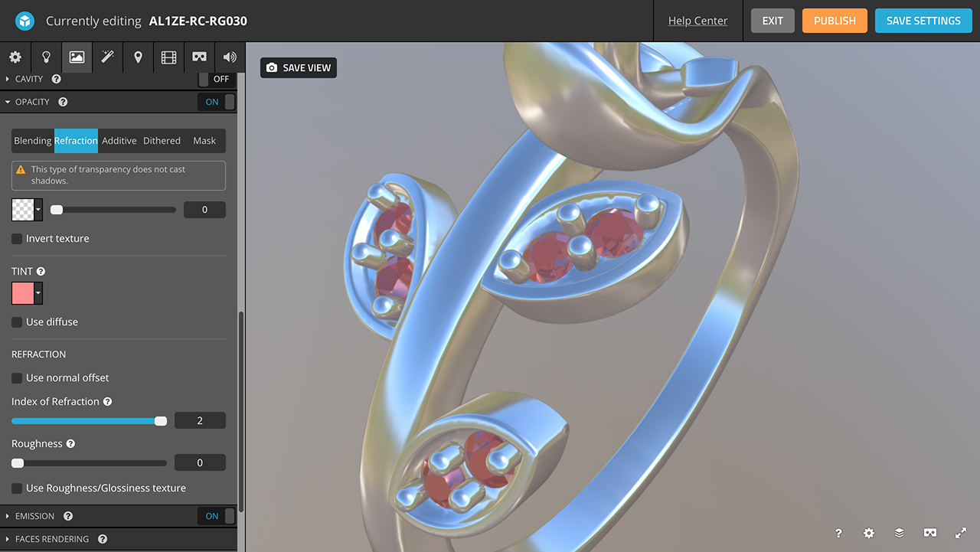Check the Use diffuse option
Screen dimensions: 980x552
[x=17, y=322]
